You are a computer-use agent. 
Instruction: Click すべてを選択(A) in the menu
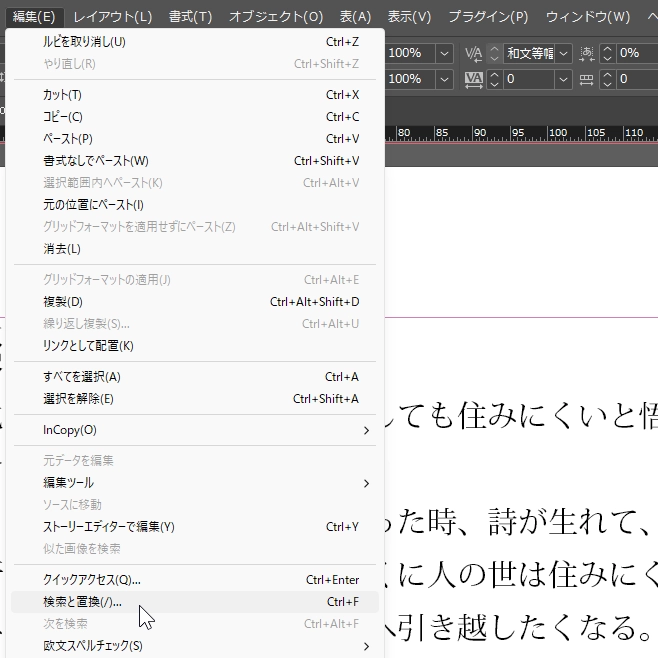(x=82, y=377)
